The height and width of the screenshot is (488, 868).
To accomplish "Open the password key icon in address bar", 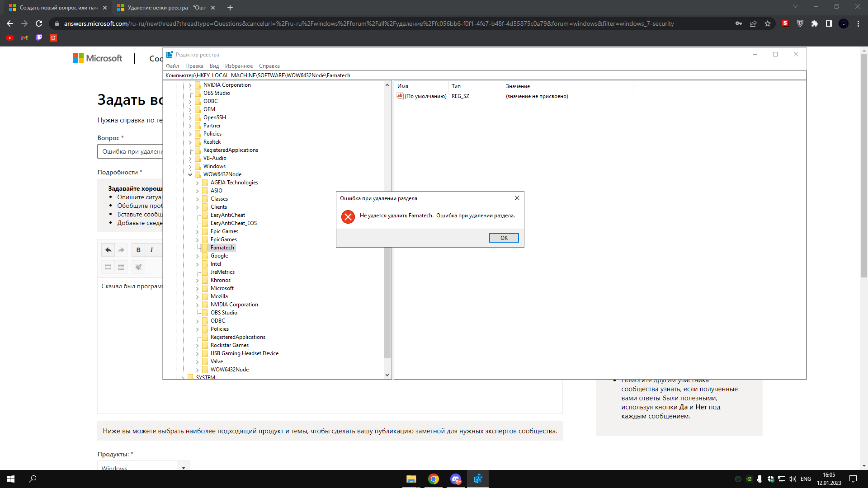I will coord(739,23).
